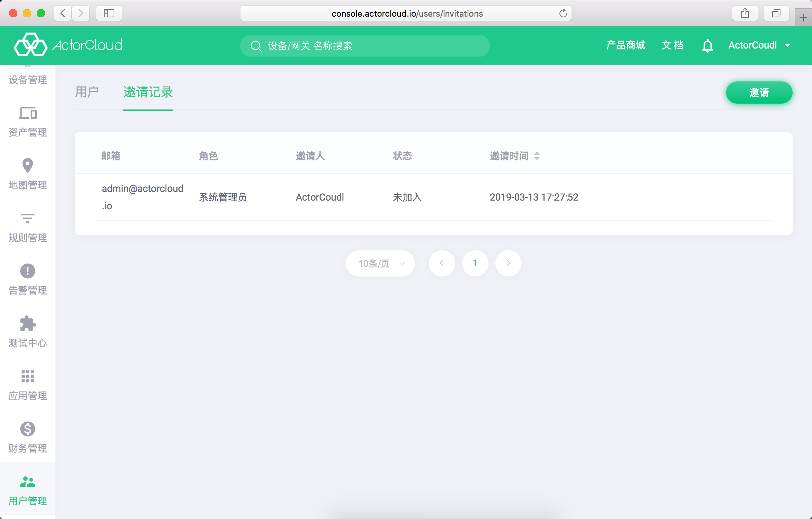Expand the ActorCoudl account dropdown
This screenshot has height=519, width=812.
tap(759, 45)
